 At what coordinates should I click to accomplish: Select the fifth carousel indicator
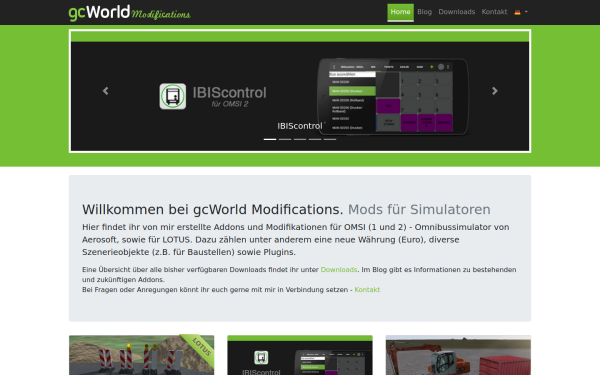click(x=330, y=139)
